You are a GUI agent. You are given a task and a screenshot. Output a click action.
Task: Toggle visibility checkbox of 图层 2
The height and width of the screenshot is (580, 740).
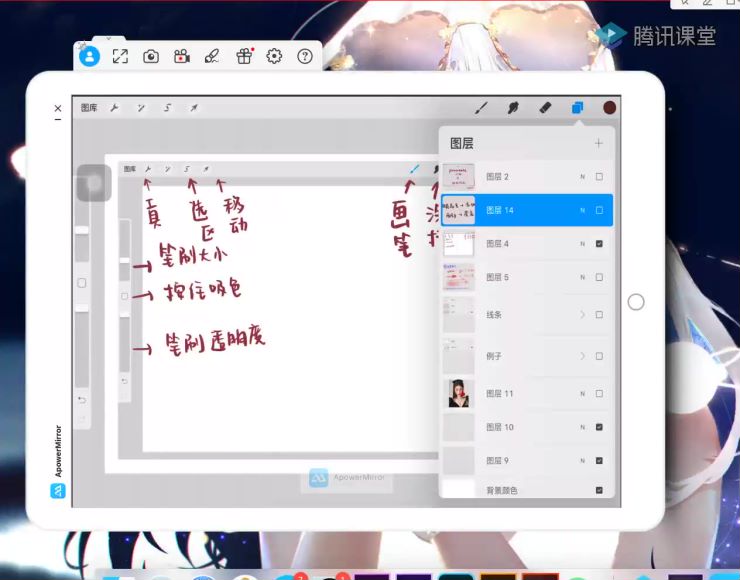(599, 177)
